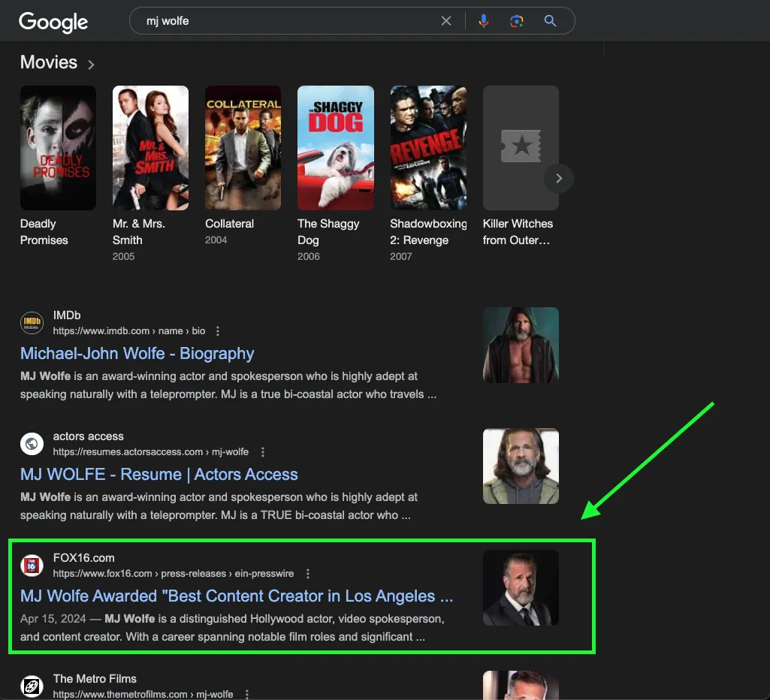Open more options for the FOX16.com result
The image size is (770, 700).
(308, 574)
